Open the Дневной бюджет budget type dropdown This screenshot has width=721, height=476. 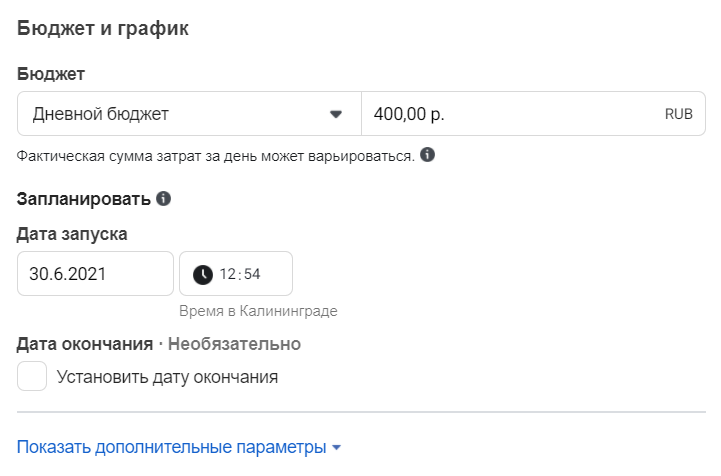189,114
